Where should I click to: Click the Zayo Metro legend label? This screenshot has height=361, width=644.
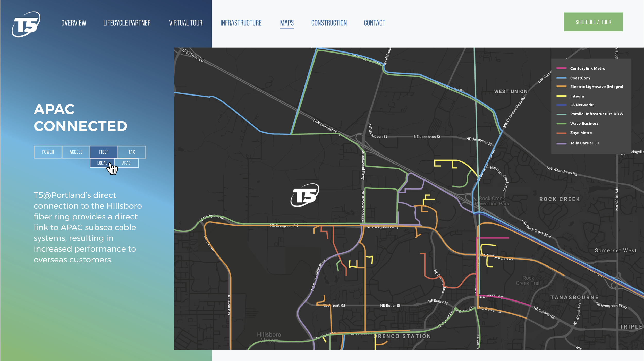click(x=581, y=133)
